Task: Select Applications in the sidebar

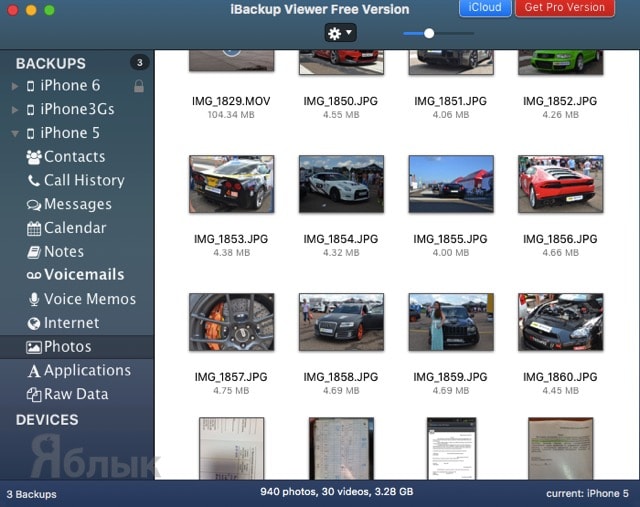Action: (x=86, y=371)
